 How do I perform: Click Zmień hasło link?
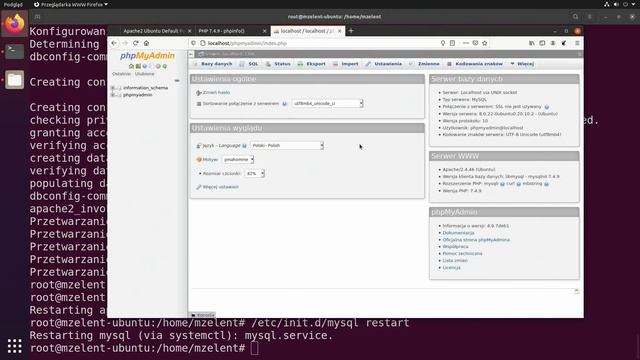(216, 93)
